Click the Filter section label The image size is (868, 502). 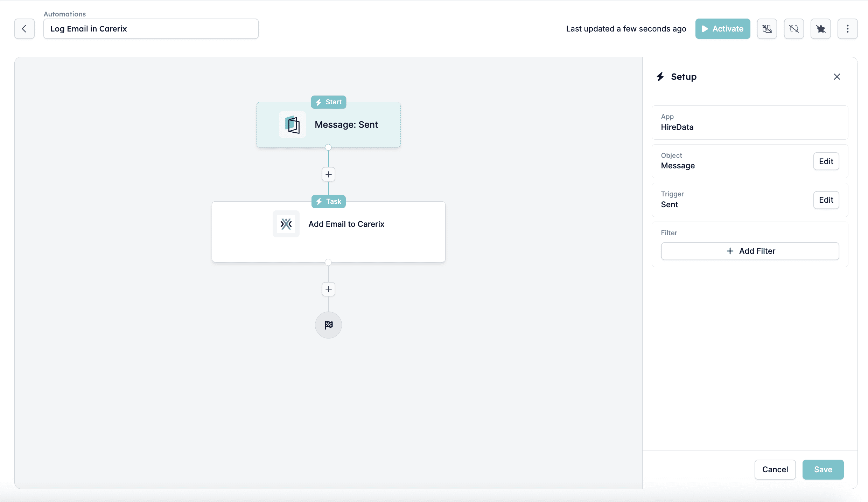(x=669, y=233)
